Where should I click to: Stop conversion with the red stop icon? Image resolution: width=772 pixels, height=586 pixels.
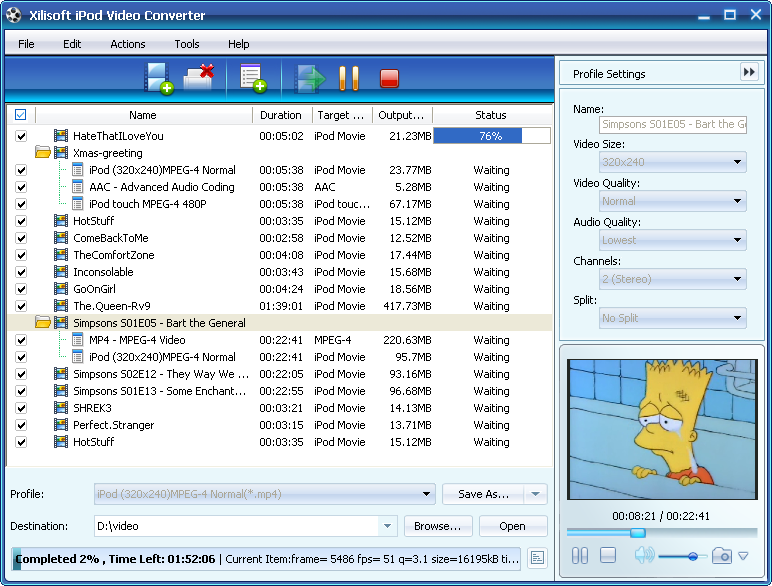[389, 78]
